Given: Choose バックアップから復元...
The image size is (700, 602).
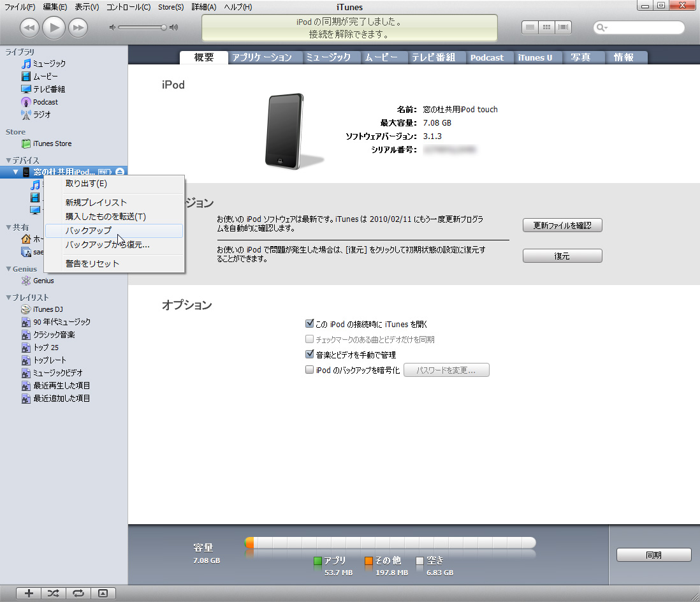Looking at the screenshot, I should pos(114,245).
